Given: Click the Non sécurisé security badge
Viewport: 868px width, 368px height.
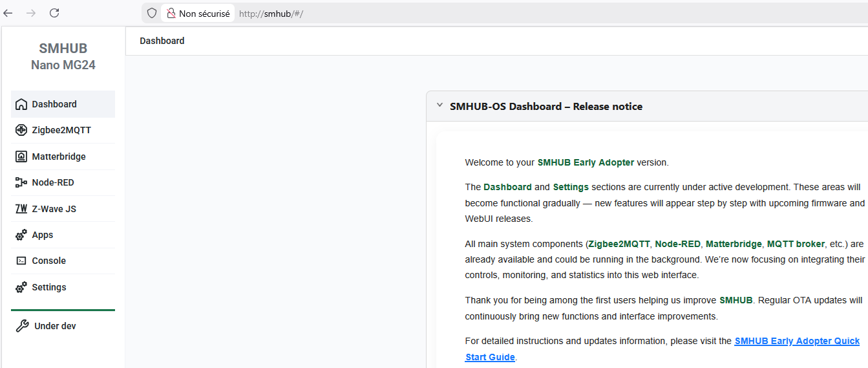Looking at the screenshot, I should (x=198, y=13).
